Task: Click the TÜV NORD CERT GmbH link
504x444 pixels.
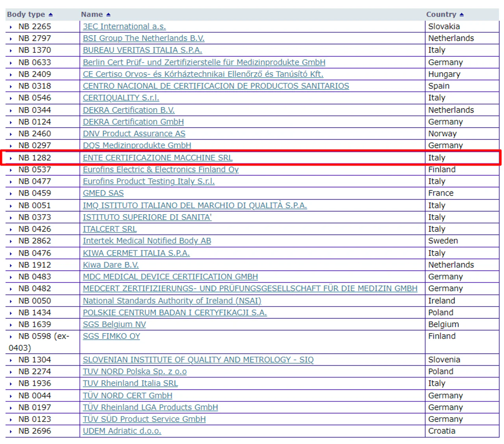Action: click(128, 396)
